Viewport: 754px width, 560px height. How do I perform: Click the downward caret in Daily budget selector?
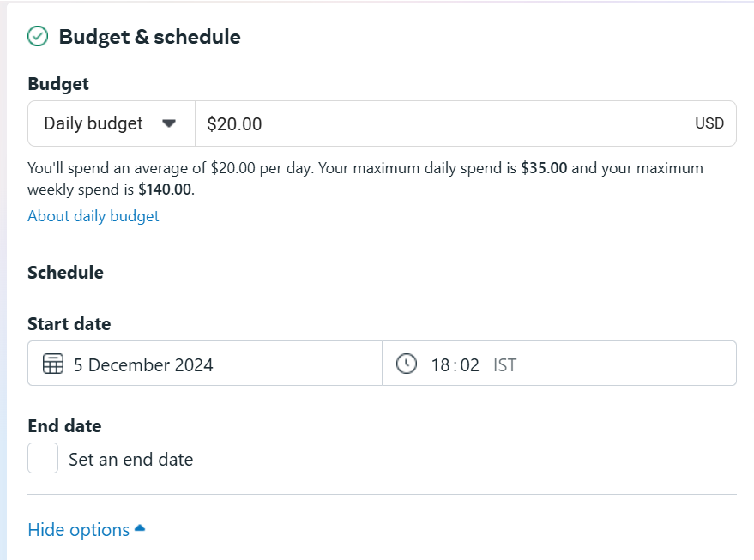tap(169, 123)
